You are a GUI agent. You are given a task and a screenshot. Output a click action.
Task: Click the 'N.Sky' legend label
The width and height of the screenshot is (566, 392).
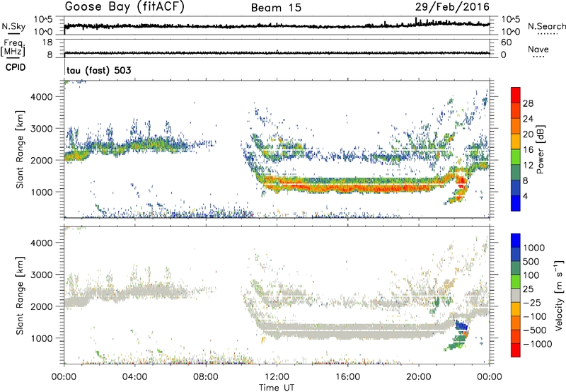coord(13,26)
